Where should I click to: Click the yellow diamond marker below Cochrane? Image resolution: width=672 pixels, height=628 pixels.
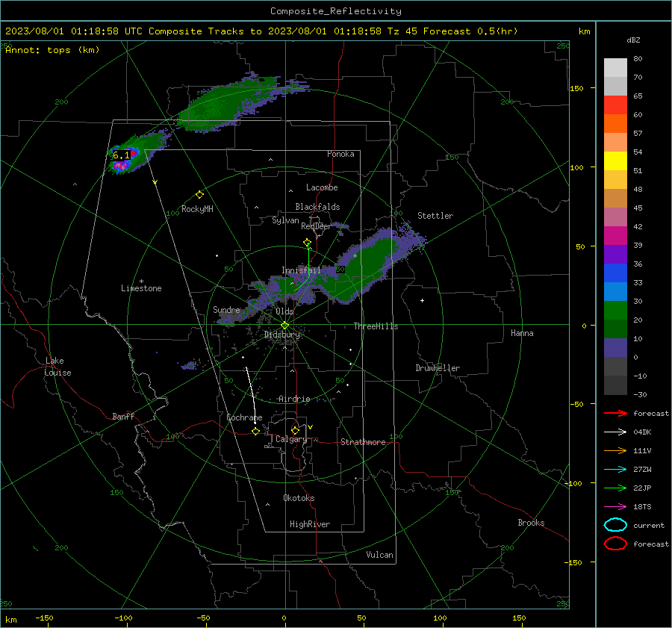(256, 431)
